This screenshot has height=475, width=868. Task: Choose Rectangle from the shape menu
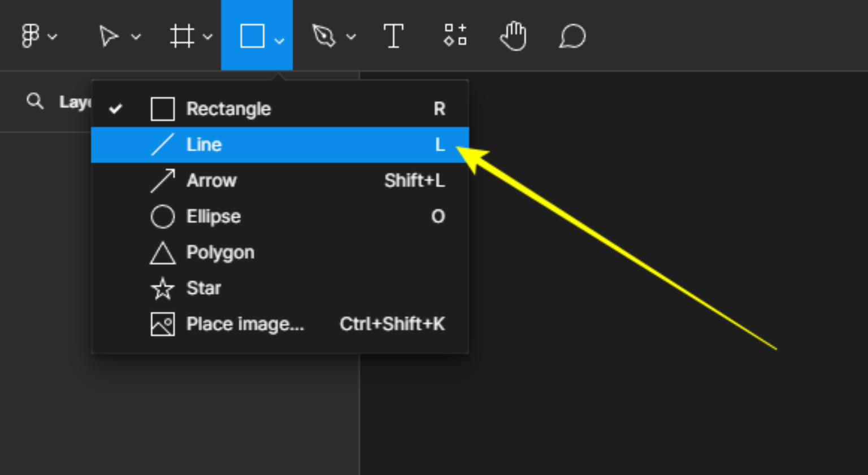pos(280,109)
